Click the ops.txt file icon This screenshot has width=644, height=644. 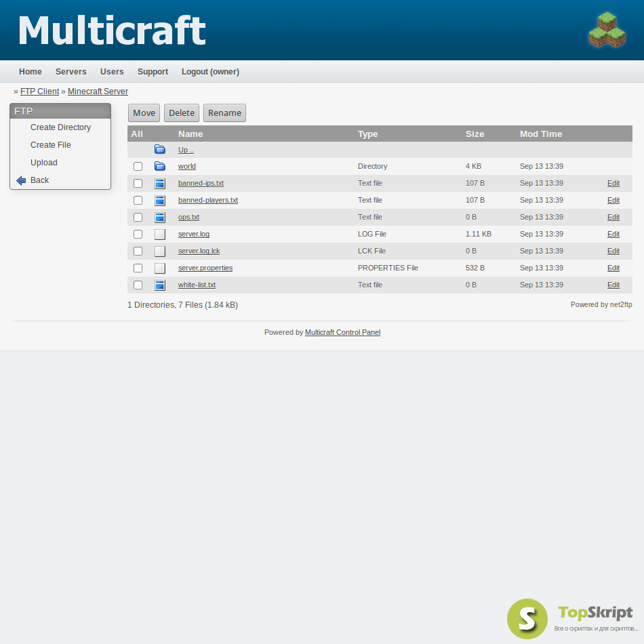point(160,218)
